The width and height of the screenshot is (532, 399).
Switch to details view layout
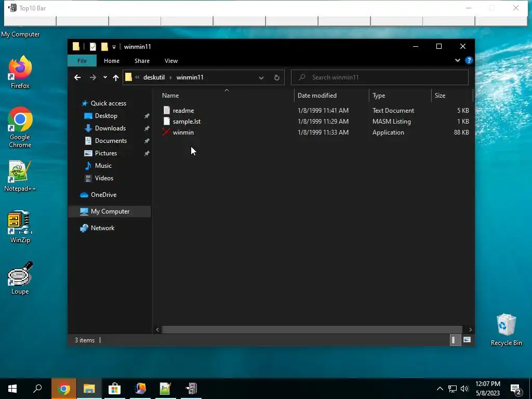455,340
